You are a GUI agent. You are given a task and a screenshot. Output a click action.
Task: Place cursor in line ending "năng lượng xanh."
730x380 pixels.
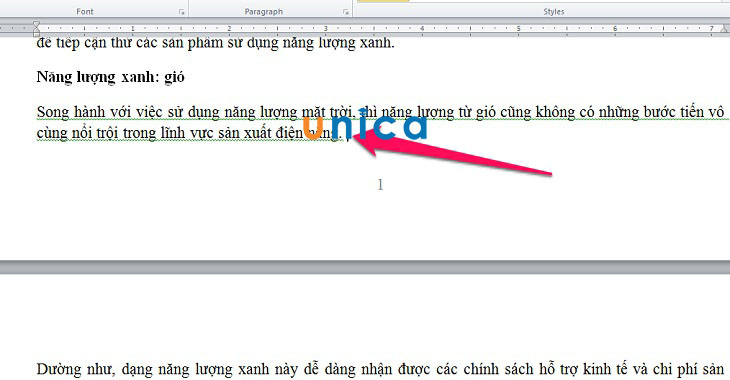(x=216, y=43)
